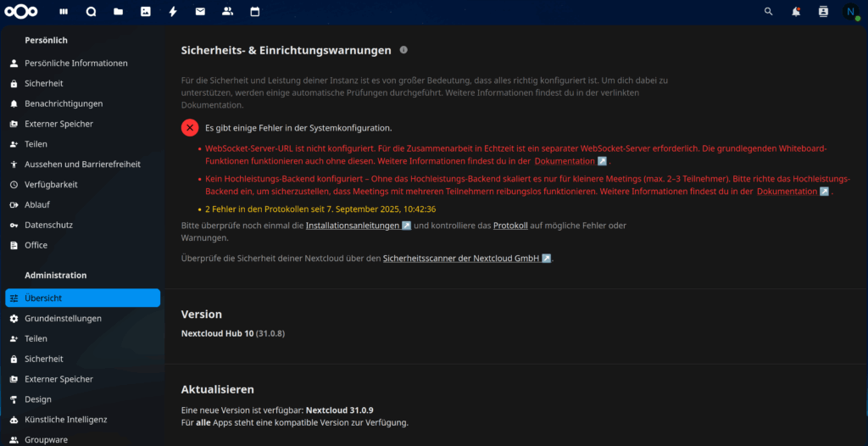Click Nextcloud Hub 10 version text

coord(218,333)
